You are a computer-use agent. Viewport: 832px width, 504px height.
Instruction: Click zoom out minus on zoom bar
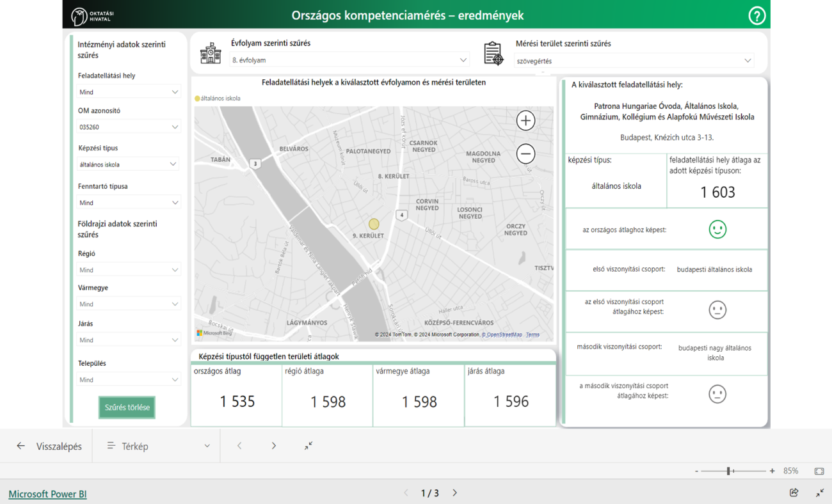pos(696,471)
